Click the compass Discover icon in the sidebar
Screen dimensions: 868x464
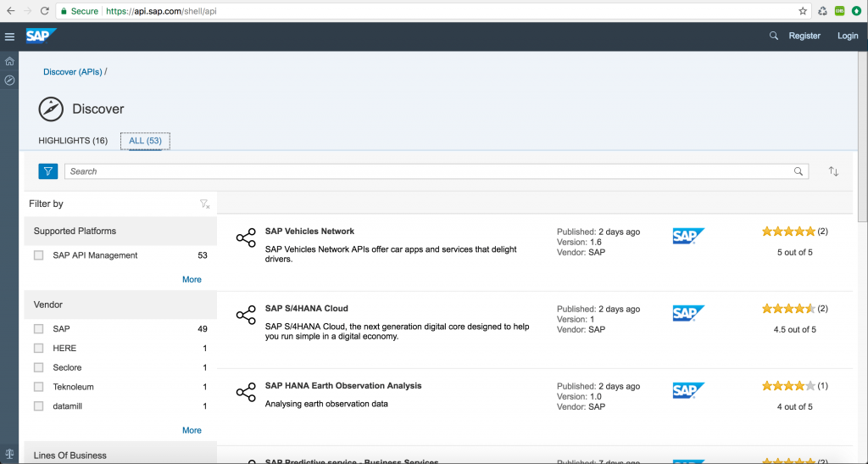[9, 81]
